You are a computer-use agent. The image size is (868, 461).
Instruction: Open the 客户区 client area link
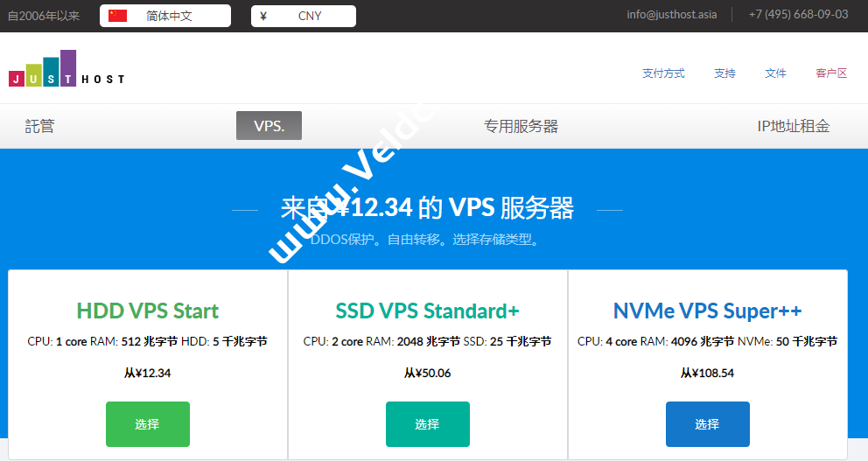[831, 73]
